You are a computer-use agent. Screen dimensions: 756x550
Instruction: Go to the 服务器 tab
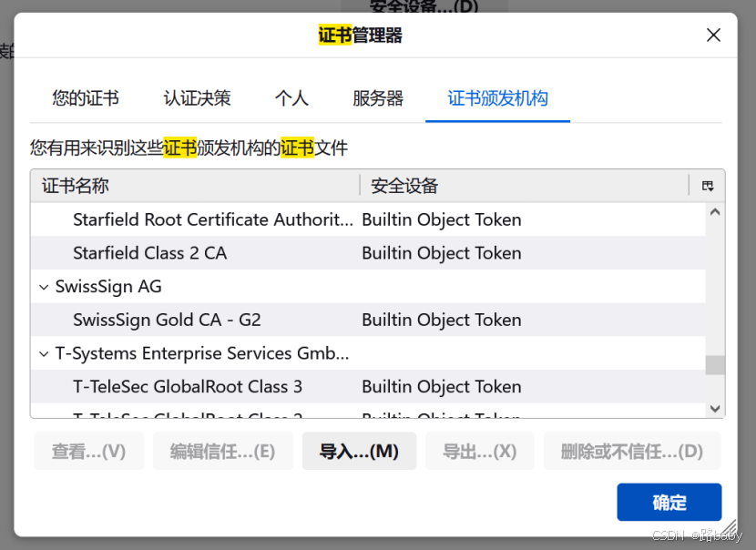click(x=378, y=98)
